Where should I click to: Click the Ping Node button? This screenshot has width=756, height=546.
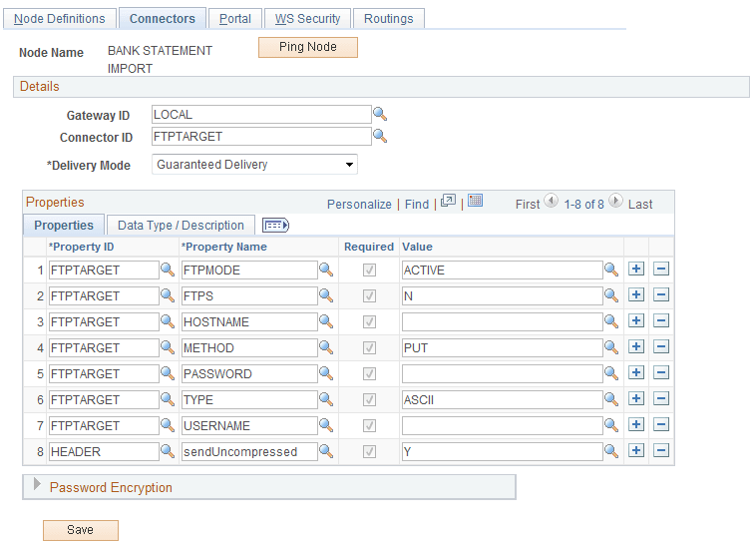click(x=308, y=47)
